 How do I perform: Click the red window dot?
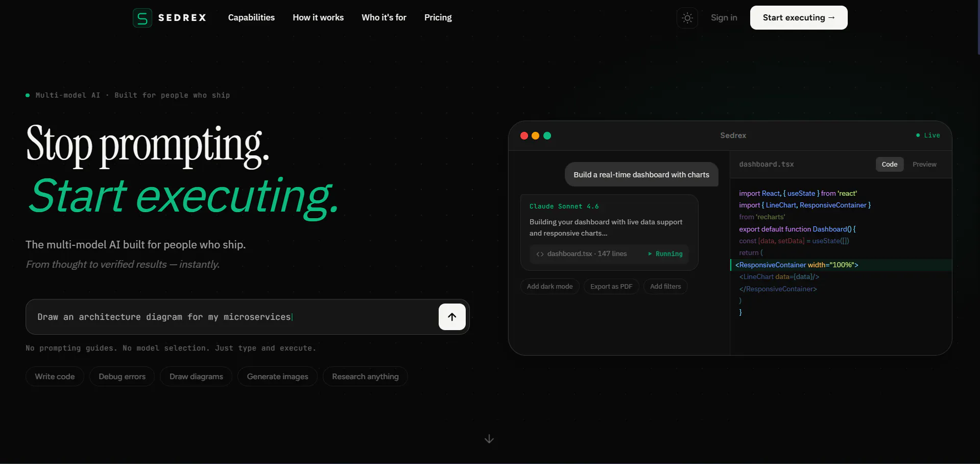tap(524, 135)
